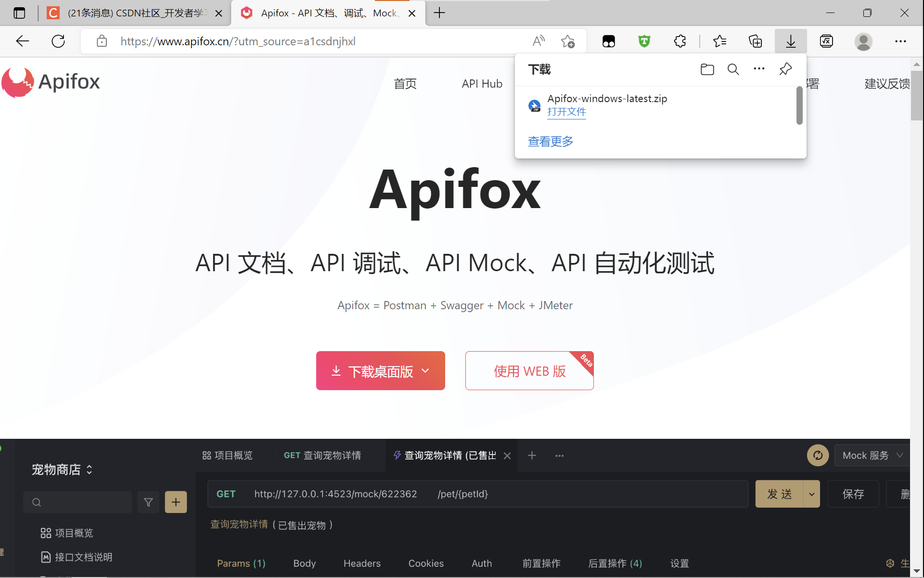Image resolution: width=924 pixels, height=578 pixels.
Task: Select the Headers tab
Action: 362,563
